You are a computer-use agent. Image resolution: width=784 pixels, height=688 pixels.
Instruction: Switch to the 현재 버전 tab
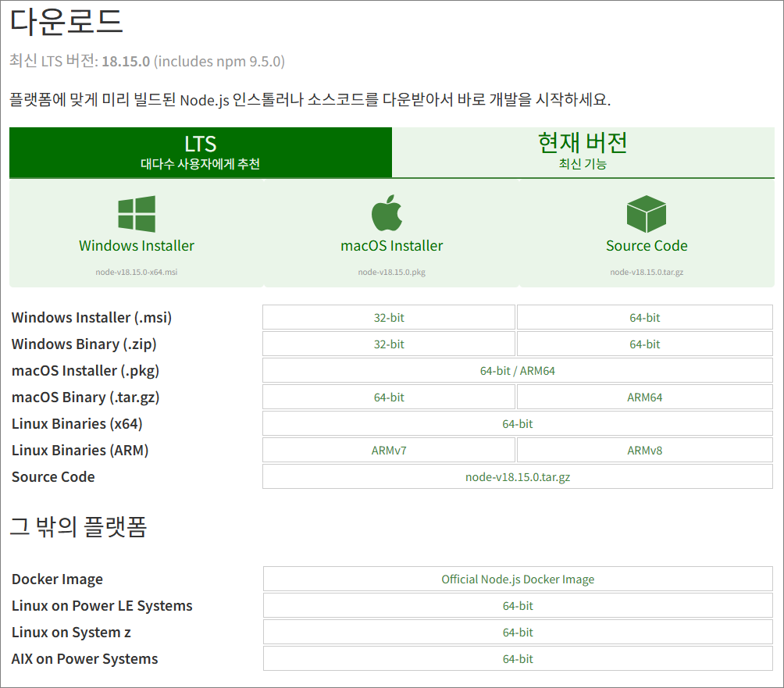[583, 152]
